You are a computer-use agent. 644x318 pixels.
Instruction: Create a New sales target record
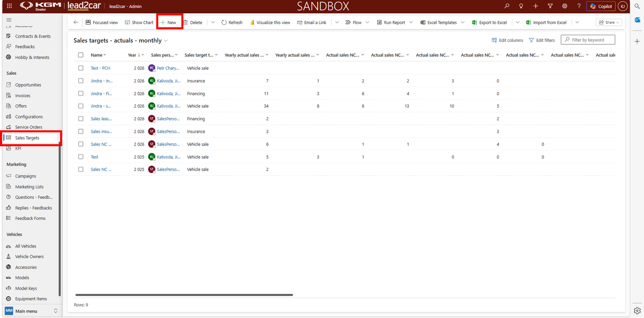point(169,23)
